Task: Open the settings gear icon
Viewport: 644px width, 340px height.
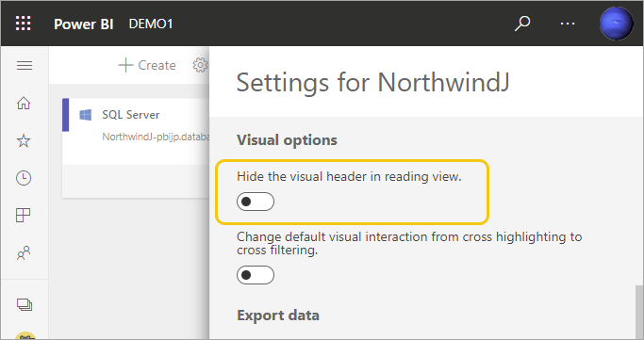Action: (201, 65)
